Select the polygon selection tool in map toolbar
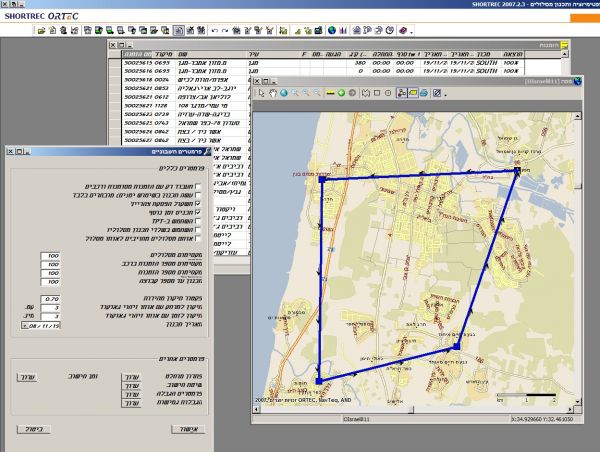This screenshot has width=600, height=452. tap(366, 93)
